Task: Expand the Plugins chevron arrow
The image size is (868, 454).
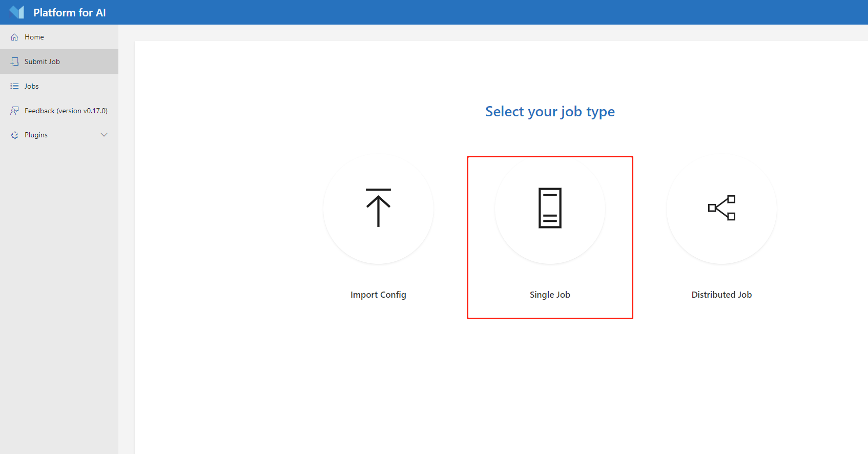Action: coord(104,135)
